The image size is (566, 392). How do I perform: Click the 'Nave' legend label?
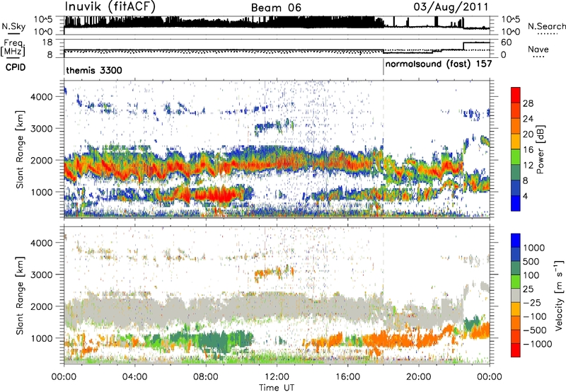538,50
